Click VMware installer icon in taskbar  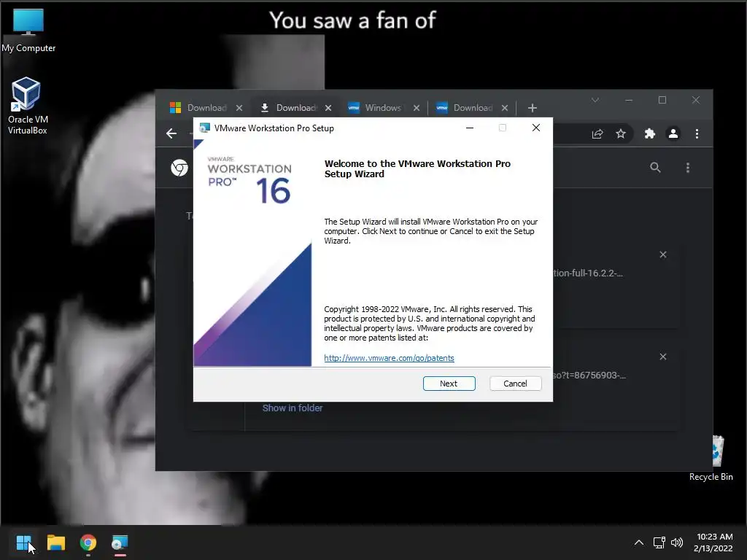(x=120, y=542)
